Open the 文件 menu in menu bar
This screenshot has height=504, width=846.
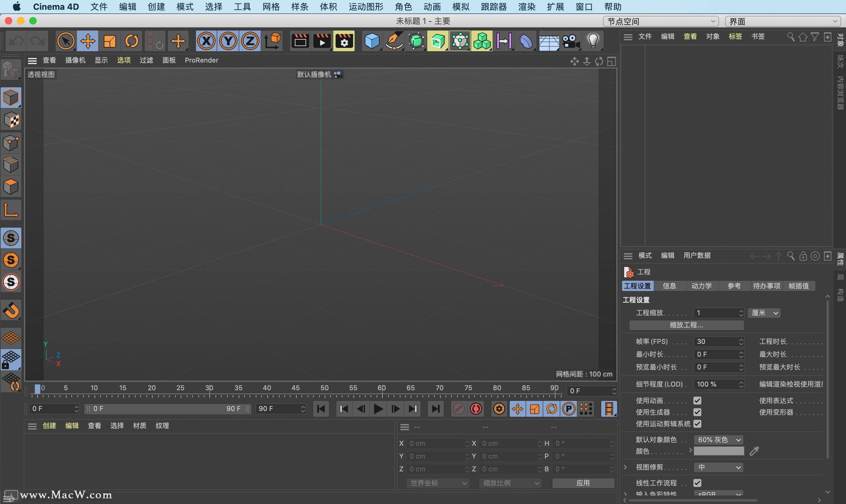tap(99, 7)
